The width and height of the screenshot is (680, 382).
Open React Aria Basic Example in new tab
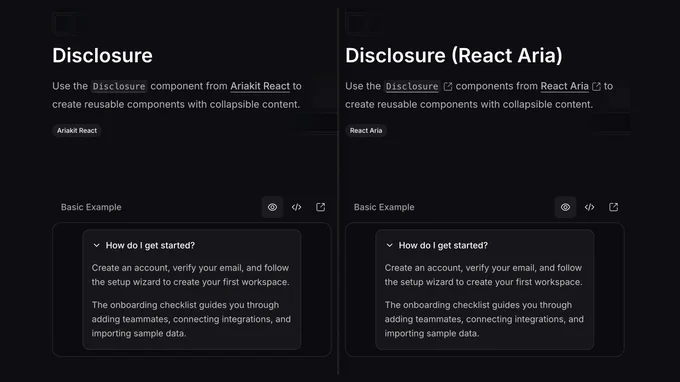pos(614,207)
